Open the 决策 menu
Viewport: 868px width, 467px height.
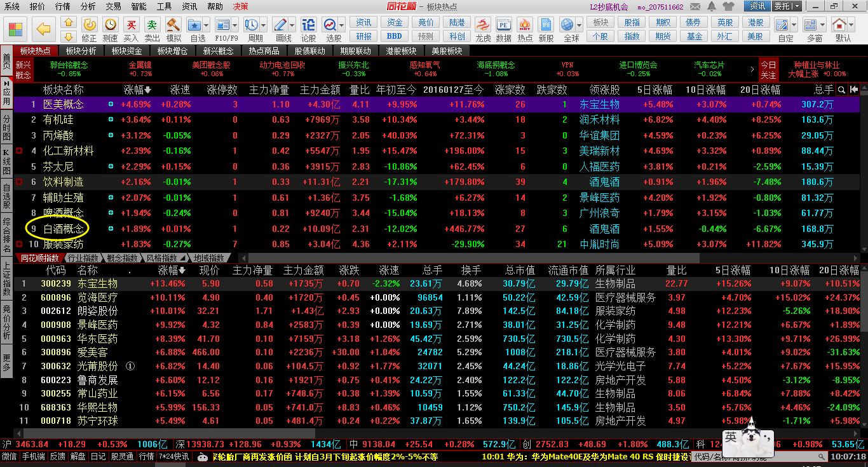[241, 6]
